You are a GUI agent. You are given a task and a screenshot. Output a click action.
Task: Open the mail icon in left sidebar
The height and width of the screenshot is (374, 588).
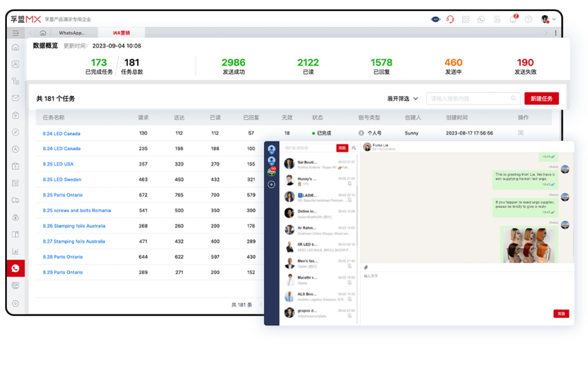(15, 98)
